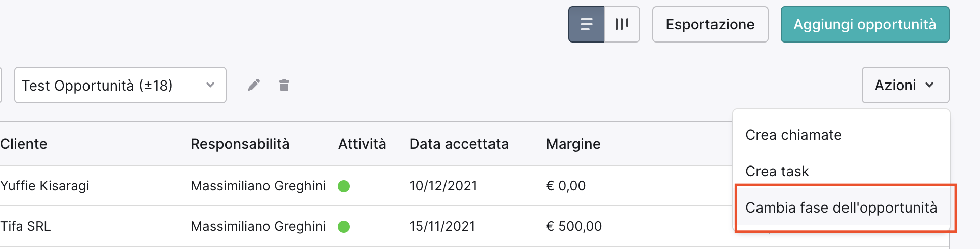This screenshot has width=980, height=249.
Task: Click green activity dot for Yuffie Kisaragi
Action: coord(344,186)
